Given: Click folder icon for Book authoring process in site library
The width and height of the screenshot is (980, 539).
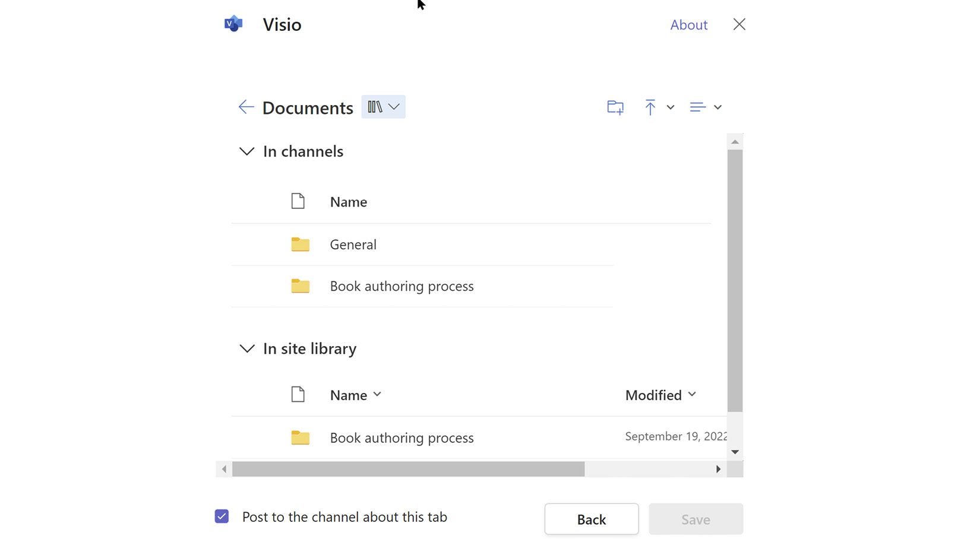Looking at the screenshot, I should pos(301,437).
